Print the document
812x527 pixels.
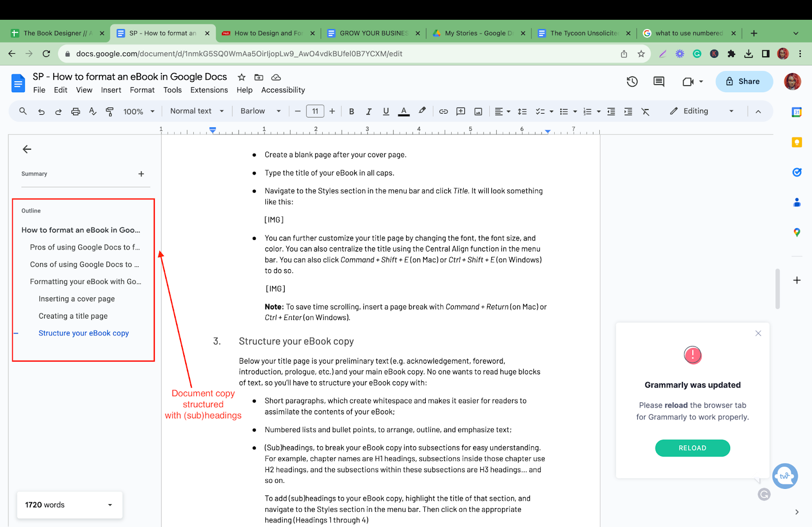tap(75, 111)
